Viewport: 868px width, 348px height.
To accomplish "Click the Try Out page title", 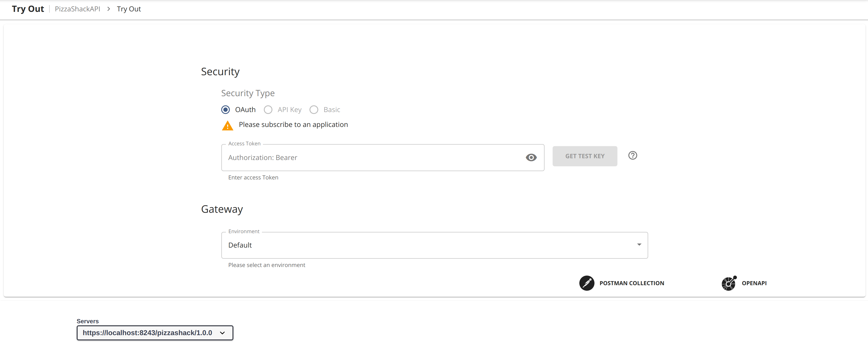I will pyautogui.click(x=28, y=9).
